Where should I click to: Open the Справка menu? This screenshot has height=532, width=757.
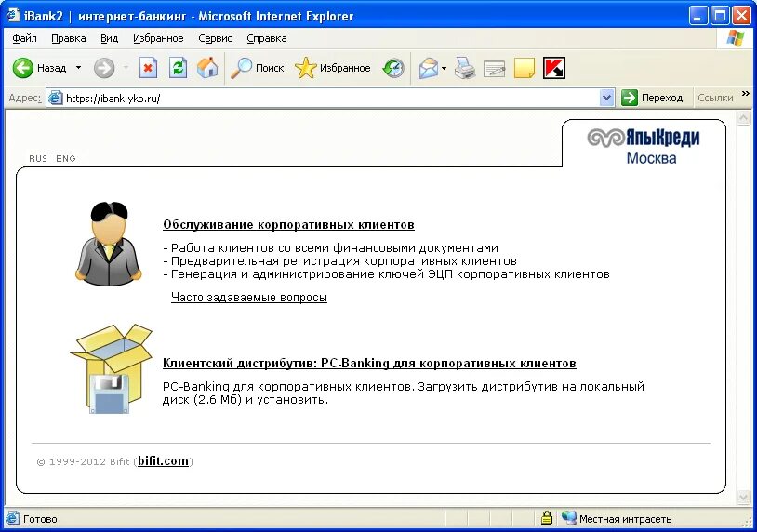(267, 39)
